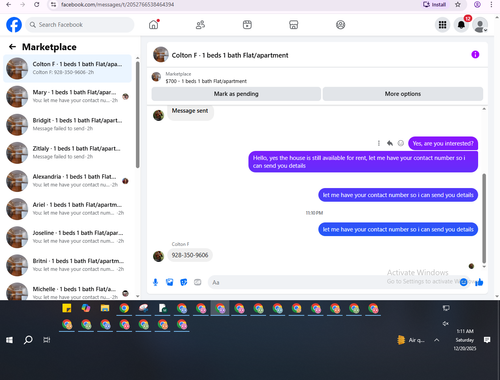Open more actions for 'Yes, are you interested?' message
This screenshot has width=500, height=380.
[379, 143]
